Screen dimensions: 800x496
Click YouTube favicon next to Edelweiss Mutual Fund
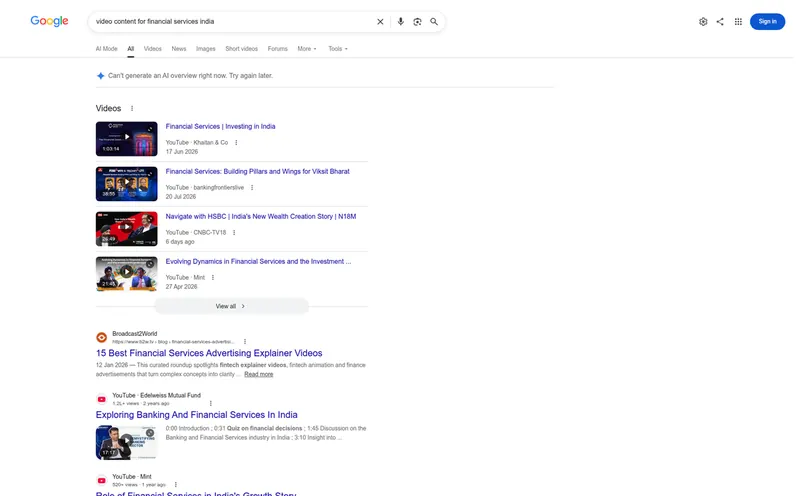(x=102, y=399)
